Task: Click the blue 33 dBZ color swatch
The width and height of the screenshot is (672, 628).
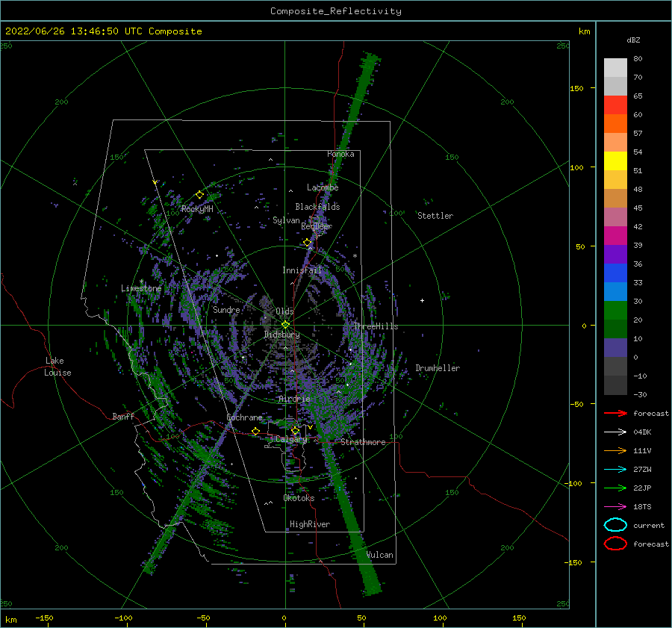Action: click(x=615, y=273)
